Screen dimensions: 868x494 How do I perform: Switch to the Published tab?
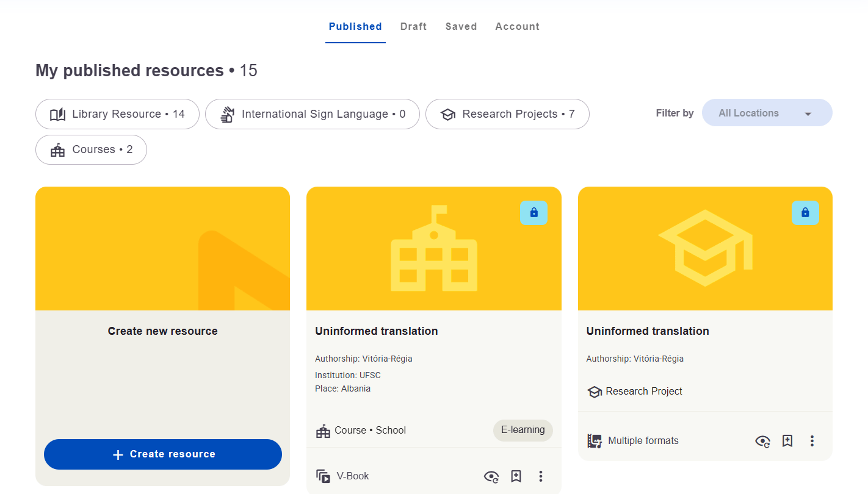coord(355,27)
